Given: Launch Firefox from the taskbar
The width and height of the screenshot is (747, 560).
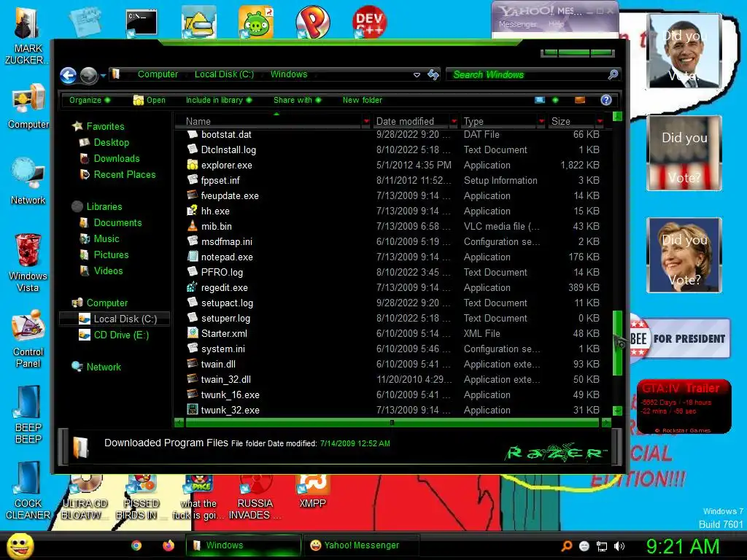Looking at the screenshot, I should [x=169, y=545].
